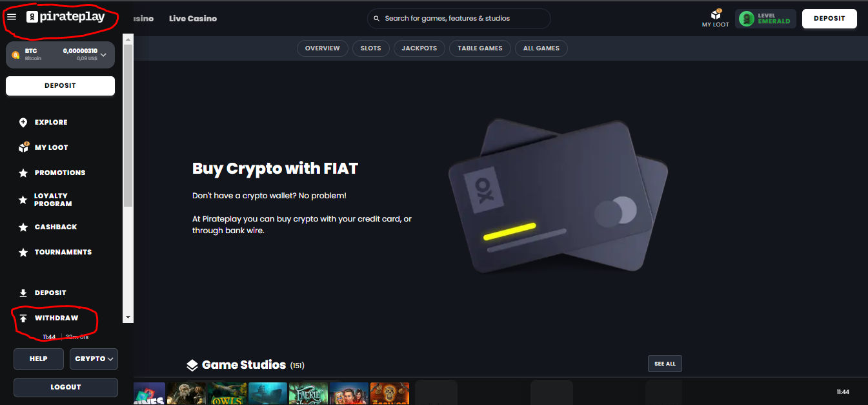Click the Cashback star icon
The image size is (868, 405).
23,227
